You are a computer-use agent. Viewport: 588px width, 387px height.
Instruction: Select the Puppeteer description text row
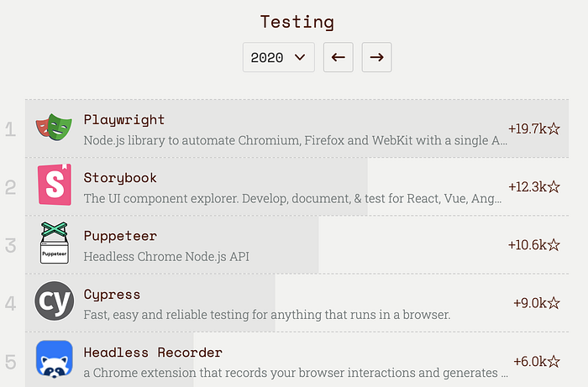tap(166, 257)
